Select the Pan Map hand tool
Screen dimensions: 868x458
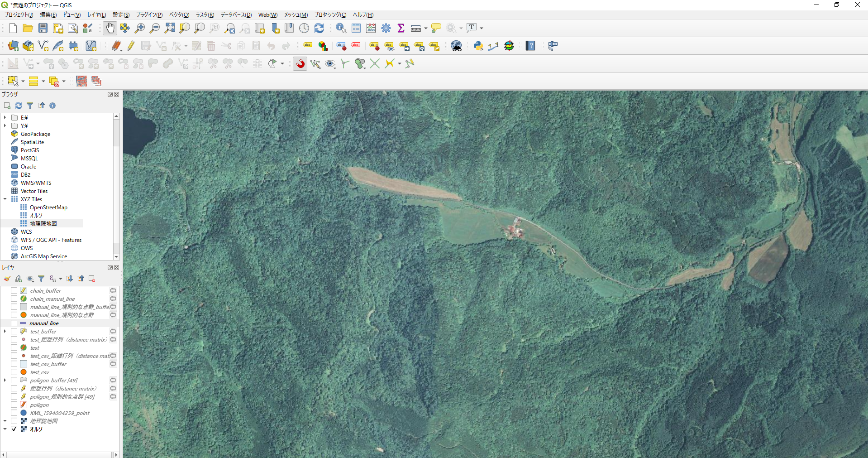(x=110, y=28)
